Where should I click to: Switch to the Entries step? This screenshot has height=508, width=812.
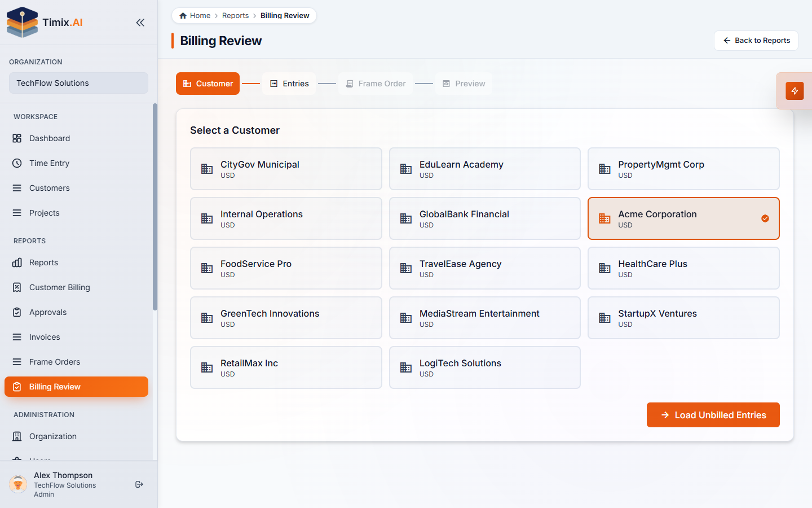[x=289, y=84]
